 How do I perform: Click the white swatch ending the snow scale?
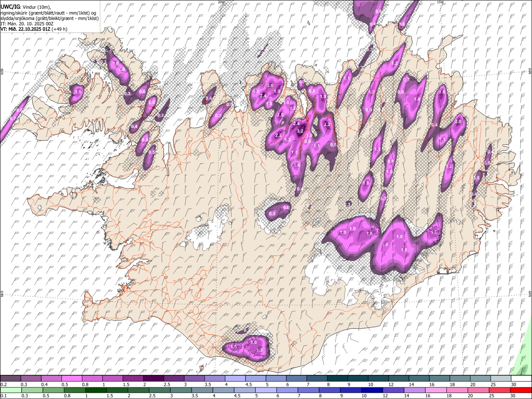[521, 378]
